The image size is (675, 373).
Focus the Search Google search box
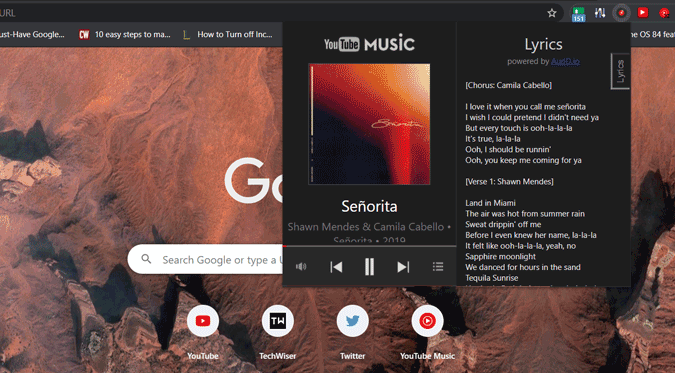(205, 259)
